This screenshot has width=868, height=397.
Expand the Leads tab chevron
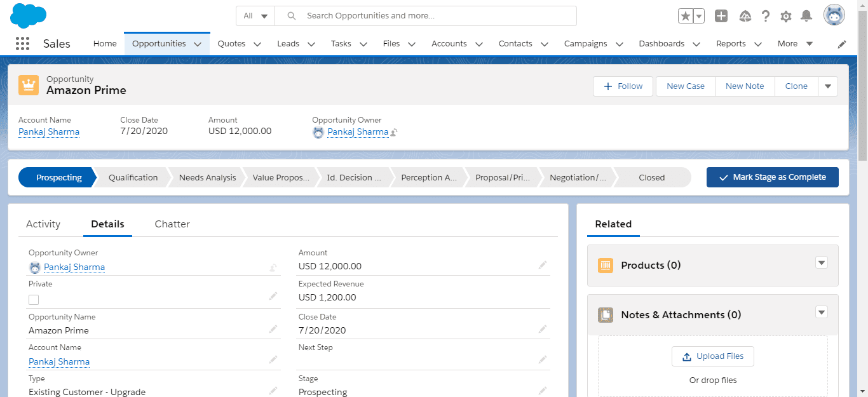pyautogui.click(x=311, y=44)
